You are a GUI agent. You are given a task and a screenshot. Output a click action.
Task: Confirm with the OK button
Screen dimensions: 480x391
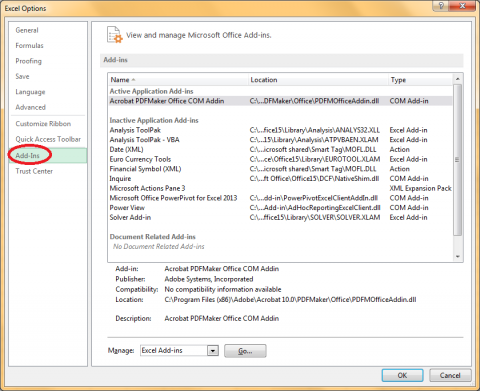(x=402, y=375)
